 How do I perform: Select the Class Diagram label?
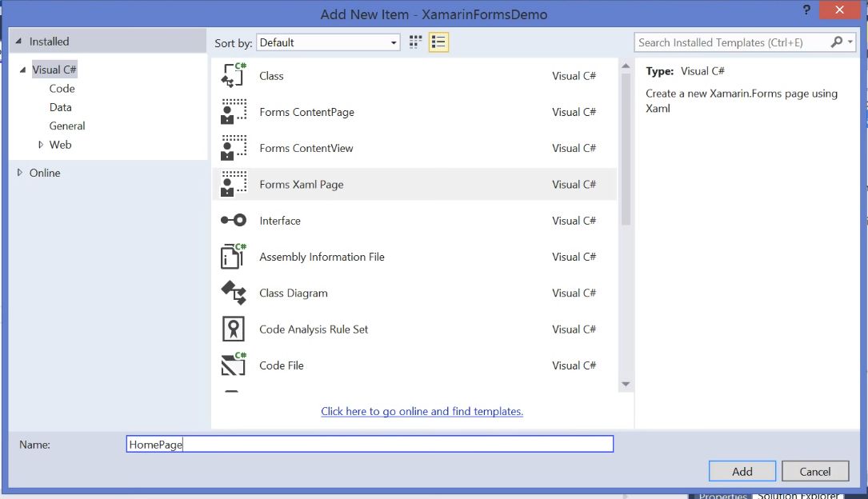294,293
